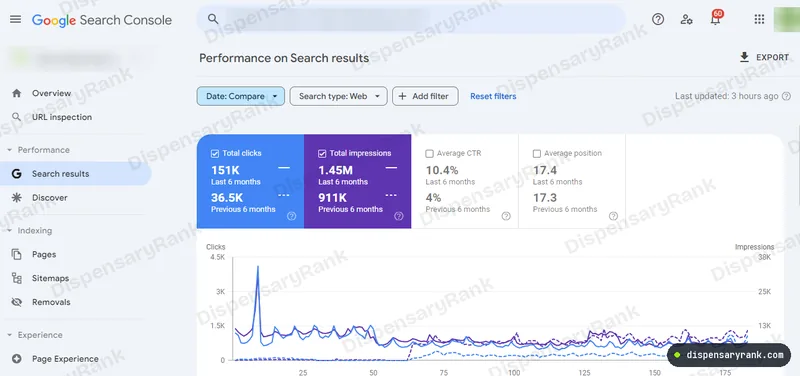Open the hamburger main menu
Viewport: 800px width, 376px height.
coord(16,19)
